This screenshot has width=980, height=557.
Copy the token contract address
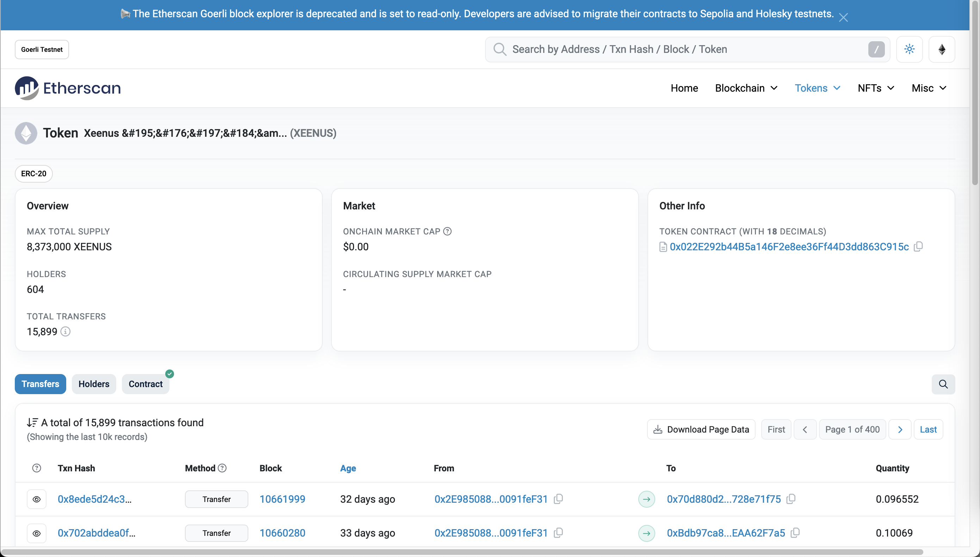pos(918,247)
